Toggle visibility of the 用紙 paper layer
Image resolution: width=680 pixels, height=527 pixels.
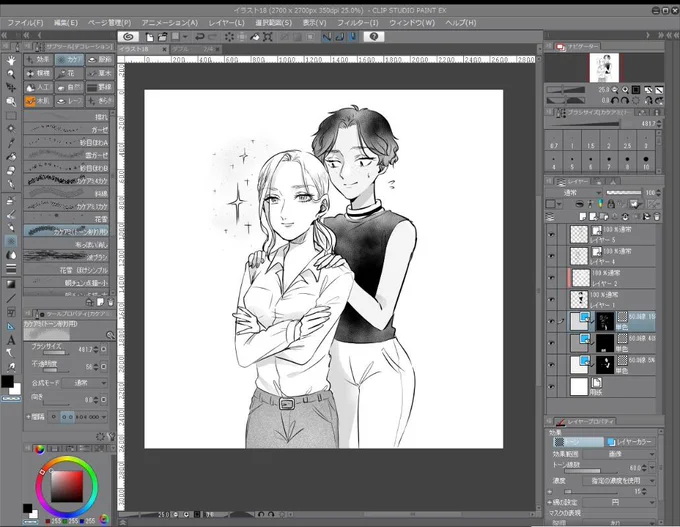point(551,386)
